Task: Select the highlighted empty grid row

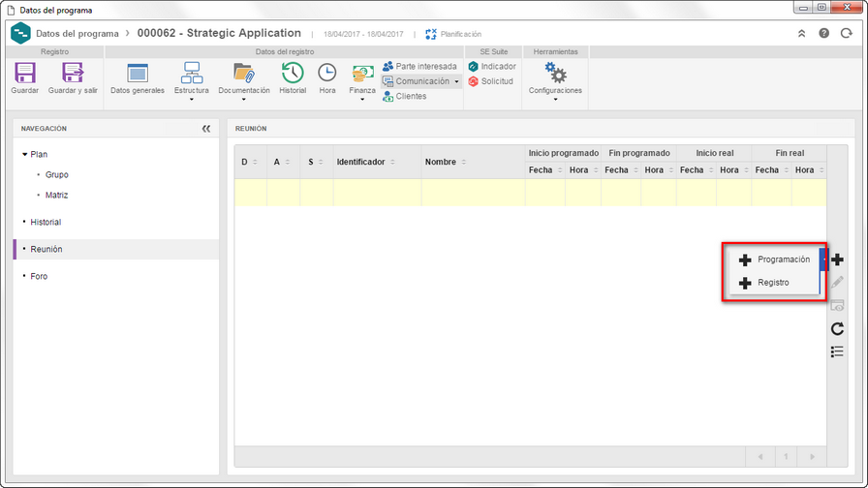Action: [x=530, y=193]
